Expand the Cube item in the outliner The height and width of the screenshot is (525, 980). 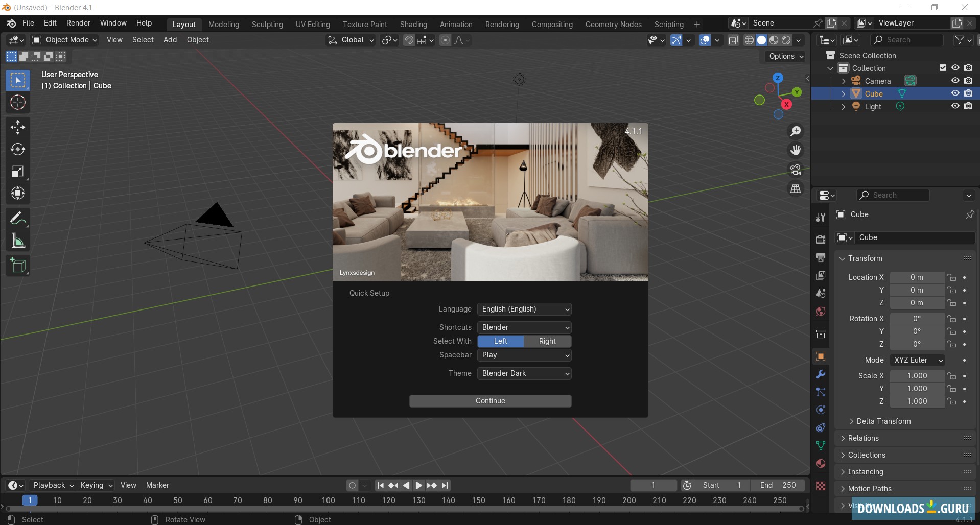click(843, 93)
